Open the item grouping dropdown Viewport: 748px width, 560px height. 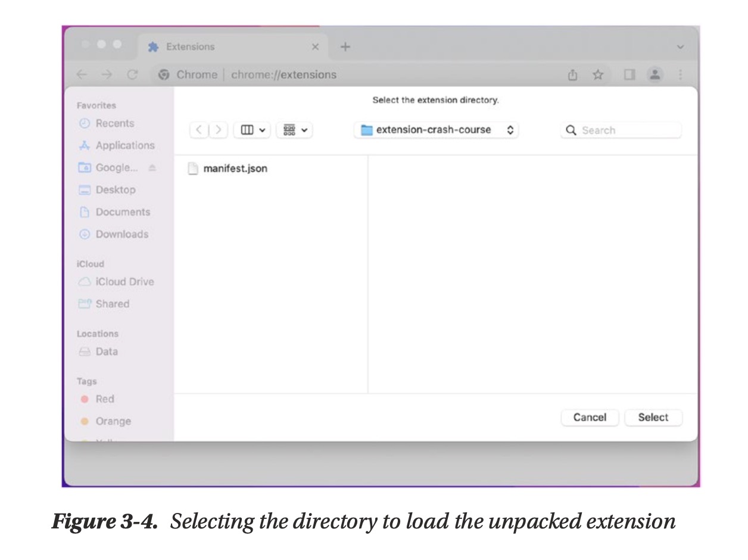pos(295,130)
